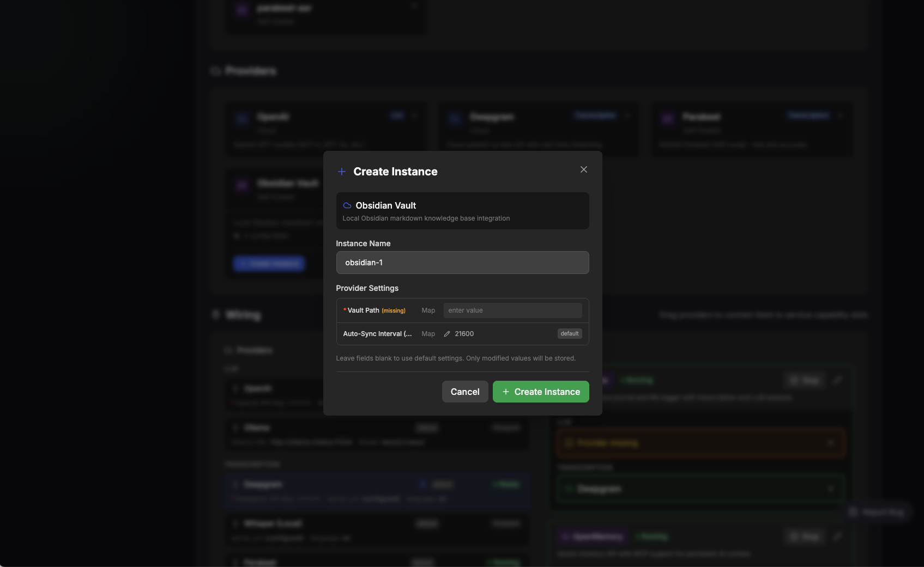Click the pencil edit icon on the OpenMemory card
Viewport: 924px width, 567px height.
point(838,536)
